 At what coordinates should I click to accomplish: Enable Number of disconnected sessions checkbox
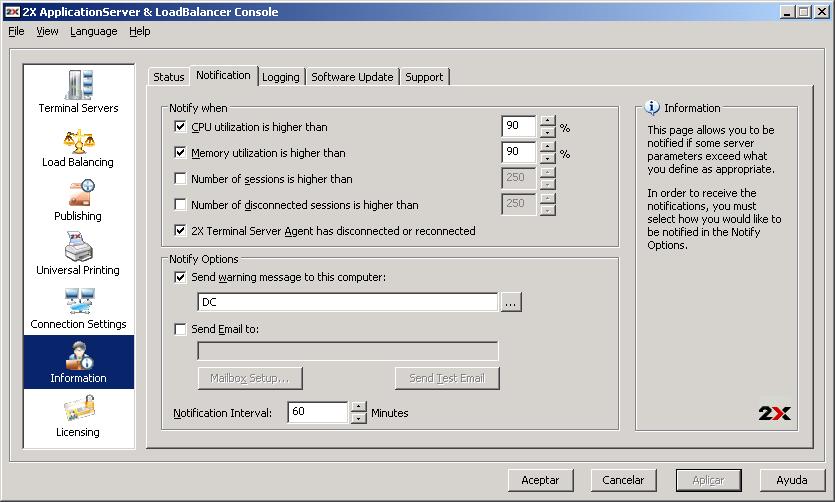[180, 204]
